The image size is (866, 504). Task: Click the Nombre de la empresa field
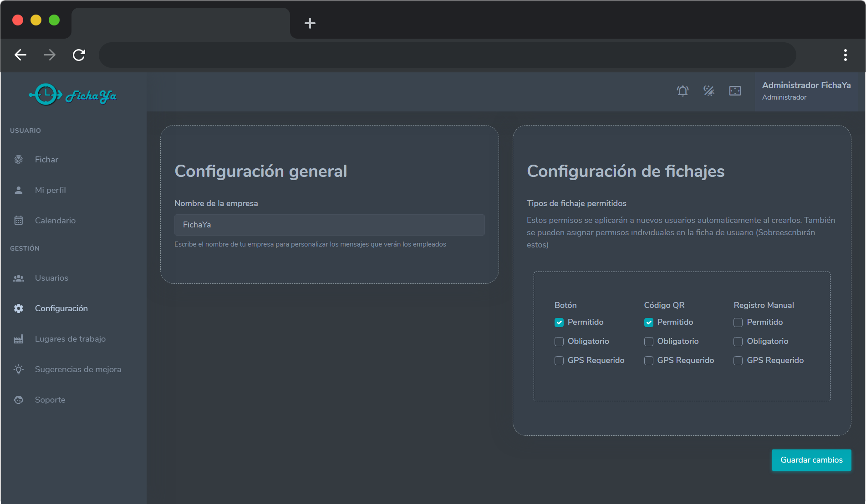click(329, 225)
